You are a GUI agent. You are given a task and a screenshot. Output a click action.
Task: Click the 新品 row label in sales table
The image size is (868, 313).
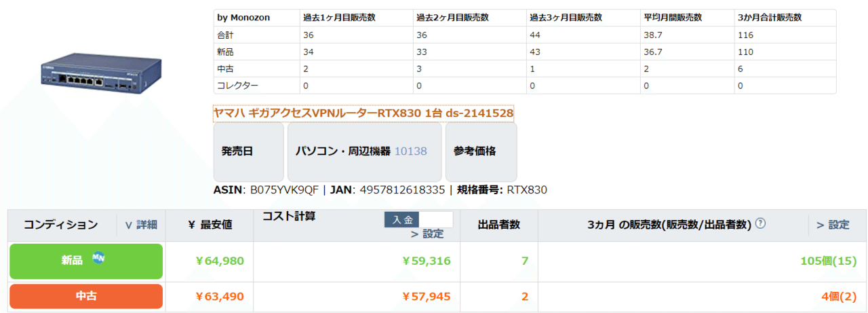pyautogui.click(x=225, y=52)
